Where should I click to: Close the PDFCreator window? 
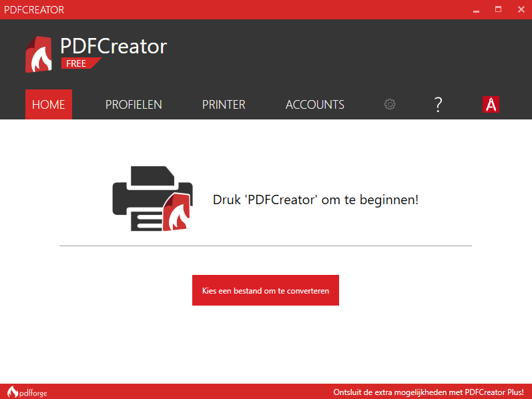coord(520,10)
